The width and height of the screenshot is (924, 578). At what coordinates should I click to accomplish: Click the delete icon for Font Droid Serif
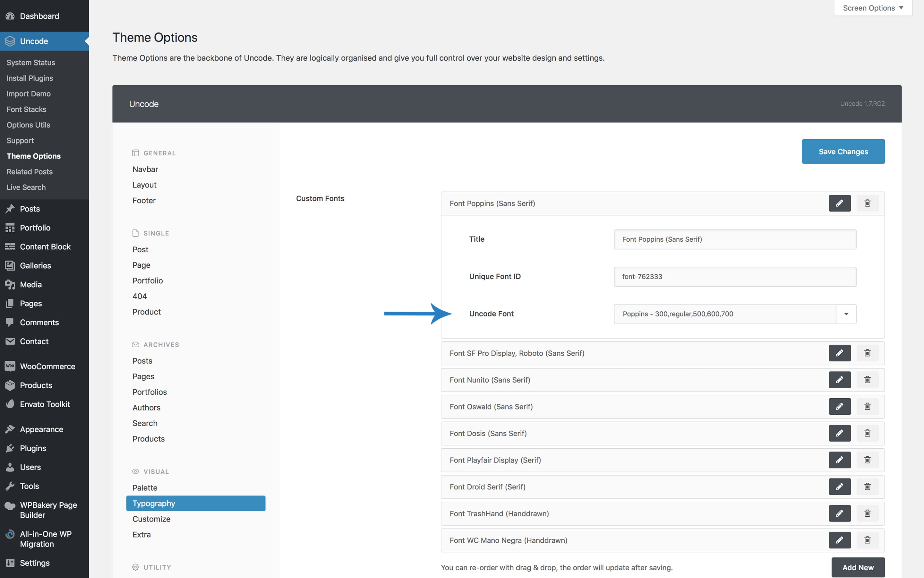867,487
